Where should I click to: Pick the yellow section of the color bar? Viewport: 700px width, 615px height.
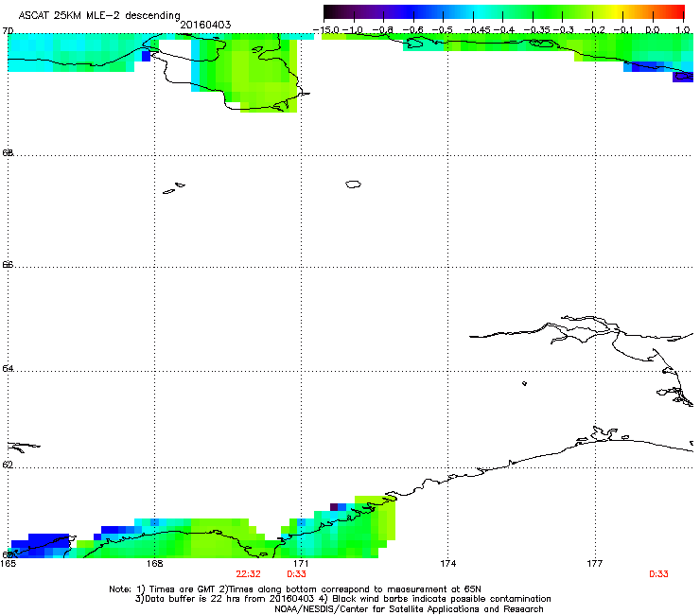pyautogui.click(x=617, y=12)
